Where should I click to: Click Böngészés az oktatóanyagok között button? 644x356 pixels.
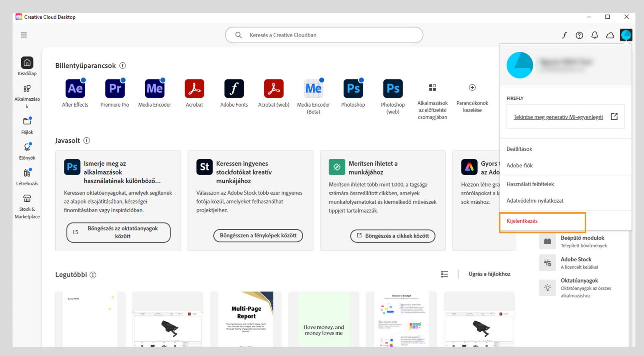coord(118,232)
